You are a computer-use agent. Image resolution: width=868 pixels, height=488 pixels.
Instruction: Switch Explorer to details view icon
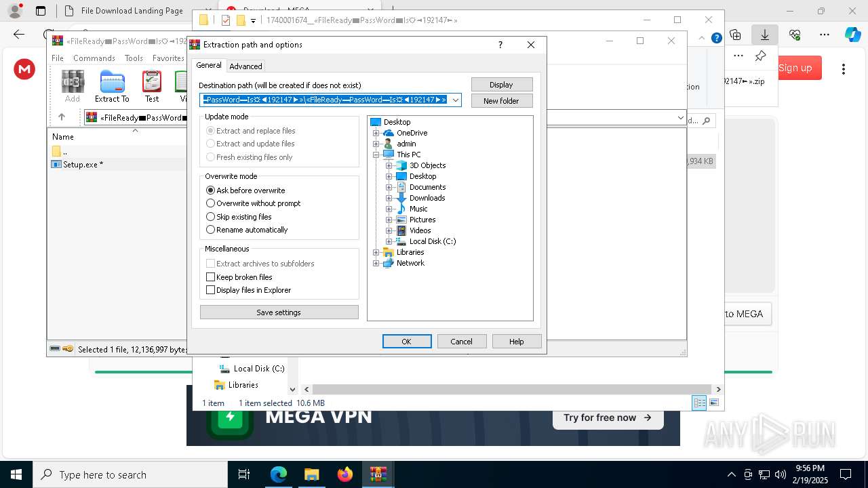click(698, 403)
